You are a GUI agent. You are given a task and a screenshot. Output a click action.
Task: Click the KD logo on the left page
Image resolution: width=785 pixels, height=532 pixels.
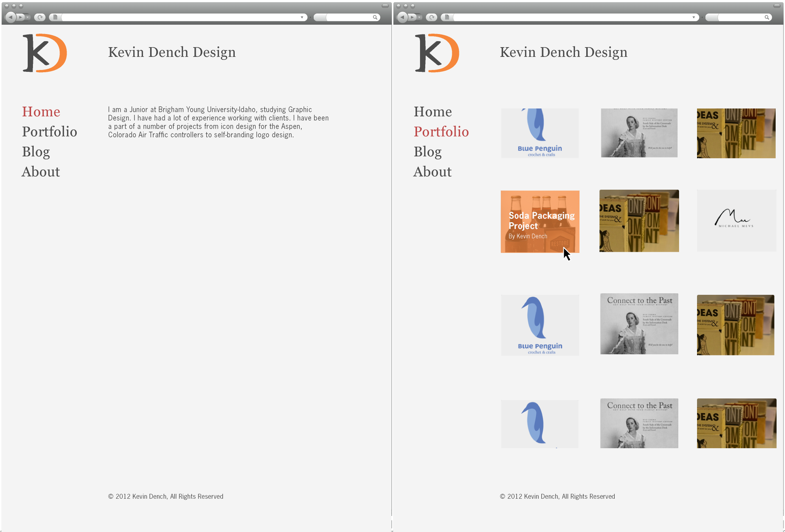(x=45, y=53)
